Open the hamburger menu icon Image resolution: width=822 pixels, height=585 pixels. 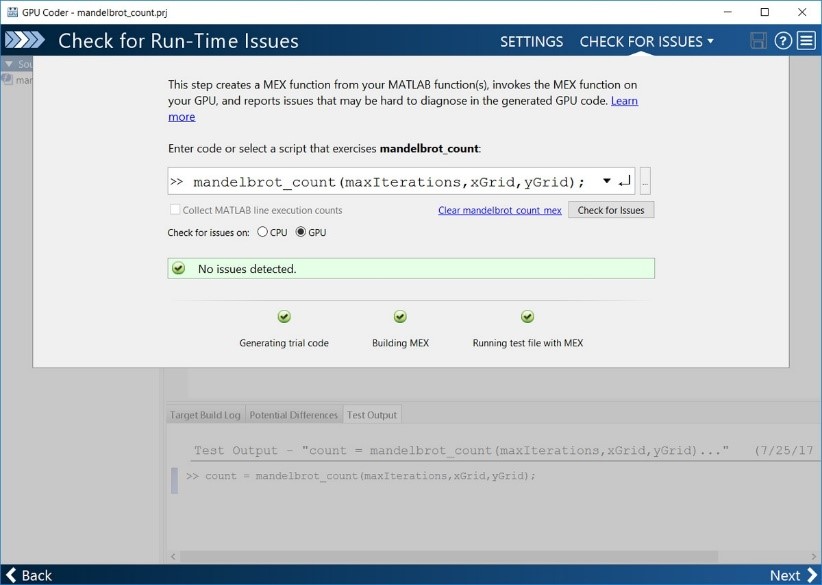click(806, 41)
